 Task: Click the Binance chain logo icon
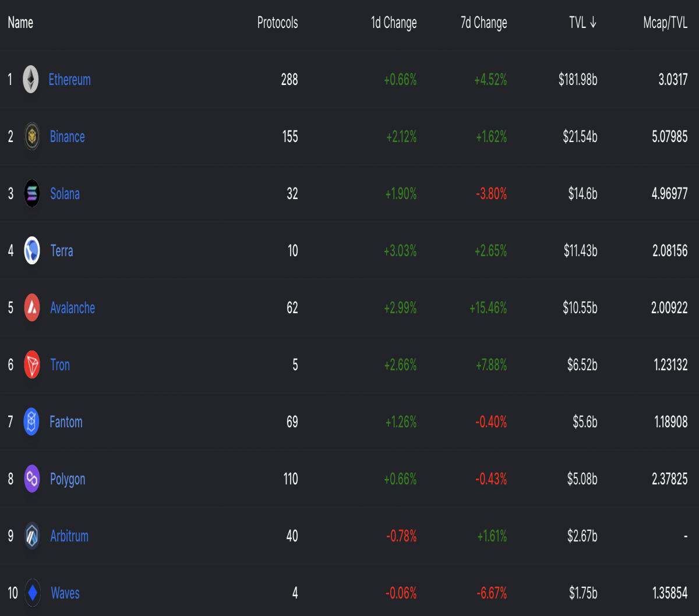pos(32,136)
